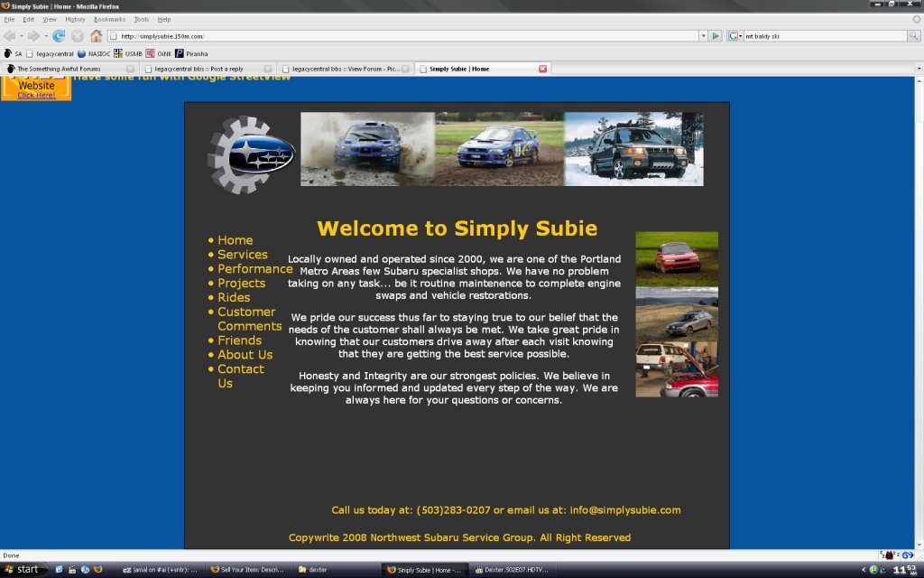Click the green Go arrow by address bar
924x578 pixels.
[x=716, y=36]
